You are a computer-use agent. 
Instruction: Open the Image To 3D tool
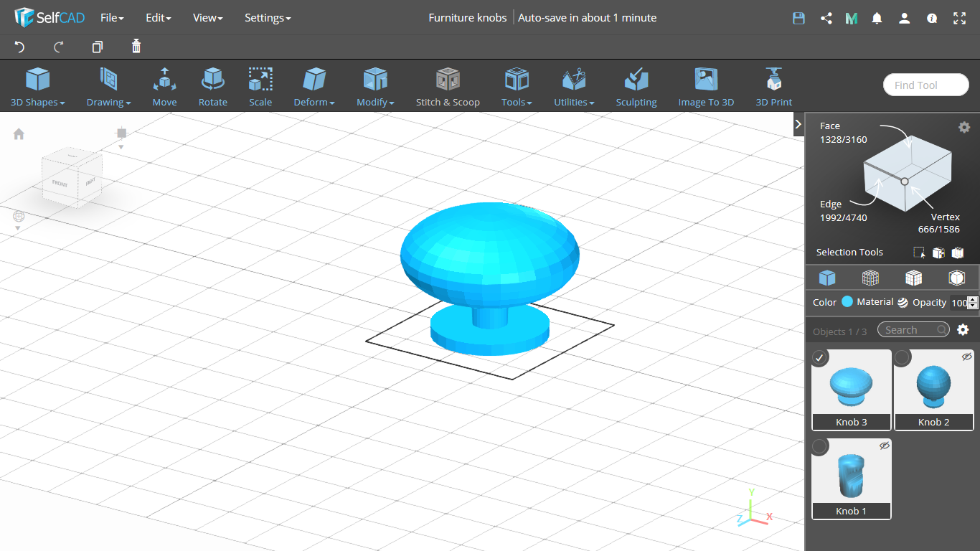click(706, 87)
